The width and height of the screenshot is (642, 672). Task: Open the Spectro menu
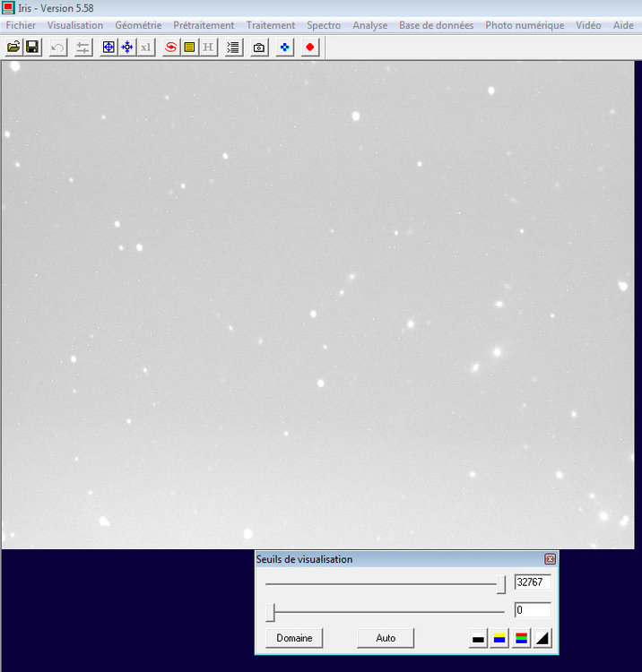click(x=324, y=25)
